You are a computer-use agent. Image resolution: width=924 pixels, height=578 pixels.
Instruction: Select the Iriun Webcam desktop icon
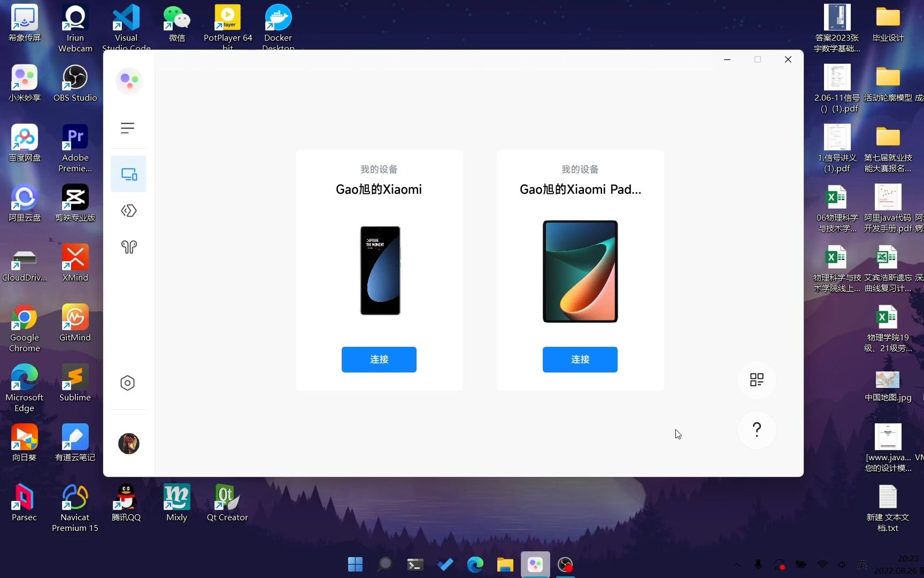(x=75, y=28)
